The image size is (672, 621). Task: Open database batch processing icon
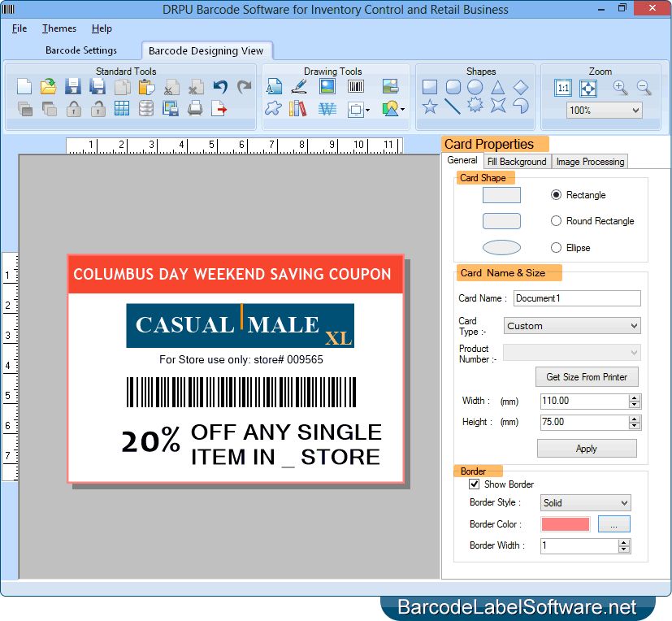[x=146, y=108]
